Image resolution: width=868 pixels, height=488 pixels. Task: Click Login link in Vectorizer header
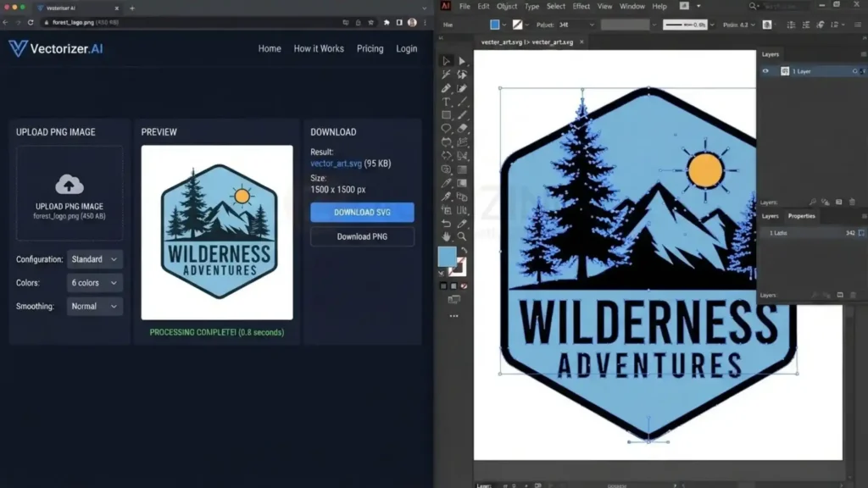coord(406,48)
